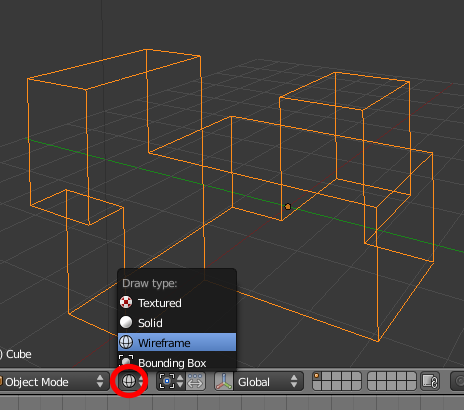Open the pivot point selector icon
Image resolution: width=464 pixels, height=410 pixels.
point(171,381)
